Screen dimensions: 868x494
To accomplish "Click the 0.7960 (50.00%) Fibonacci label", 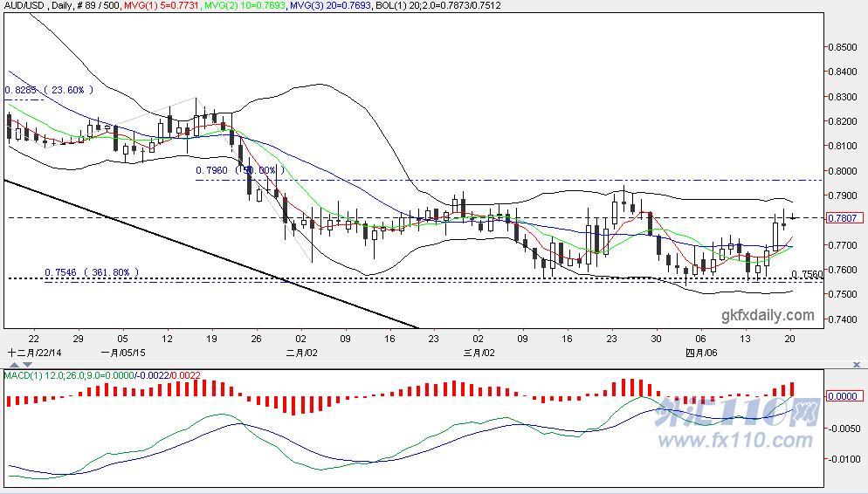I will (240, 170).
